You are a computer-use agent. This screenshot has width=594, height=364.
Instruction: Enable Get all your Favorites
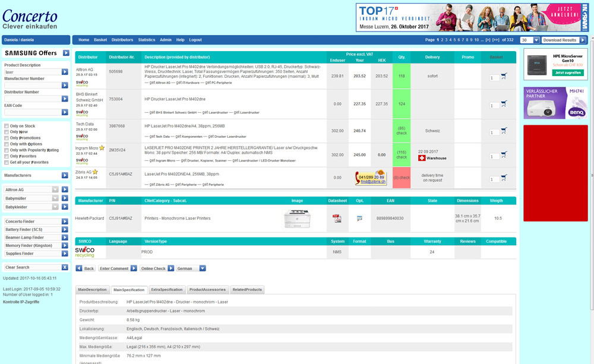point(6,162)
